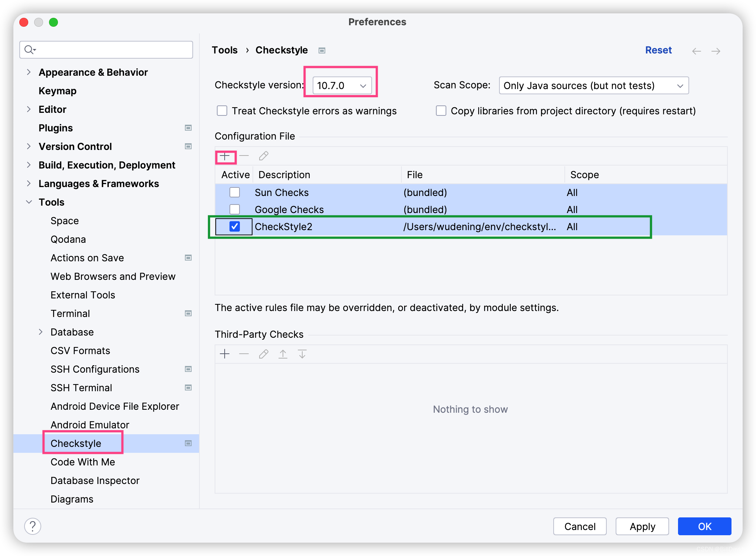The height and width of the screenshot is (556, 756).
Task: Uncheck the CheckStyle2 active checkbox
Action: click(x=235, y=227)
